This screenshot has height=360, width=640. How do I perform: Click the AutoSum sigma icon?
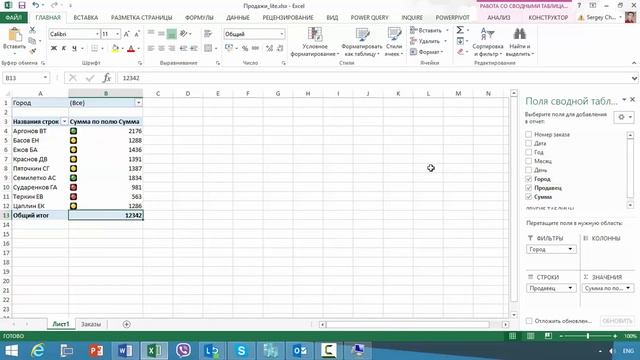pos(460,30)
